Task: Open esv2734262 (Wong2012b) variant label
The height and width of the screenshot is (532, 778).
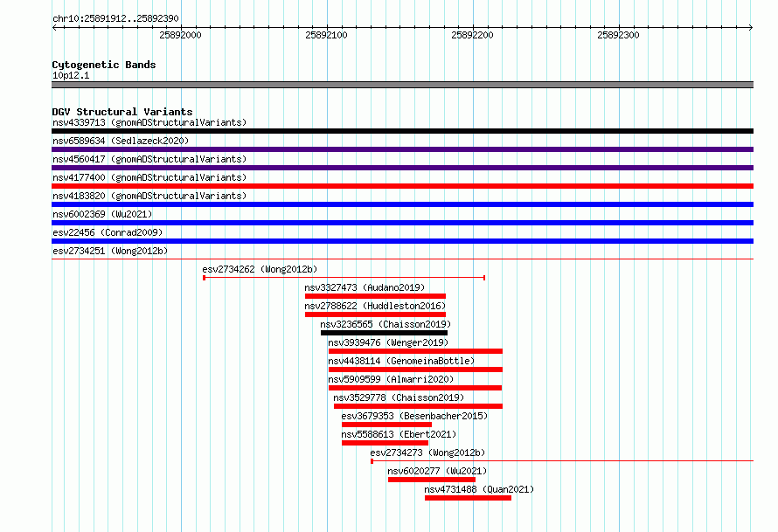Action: coord(260,269)
